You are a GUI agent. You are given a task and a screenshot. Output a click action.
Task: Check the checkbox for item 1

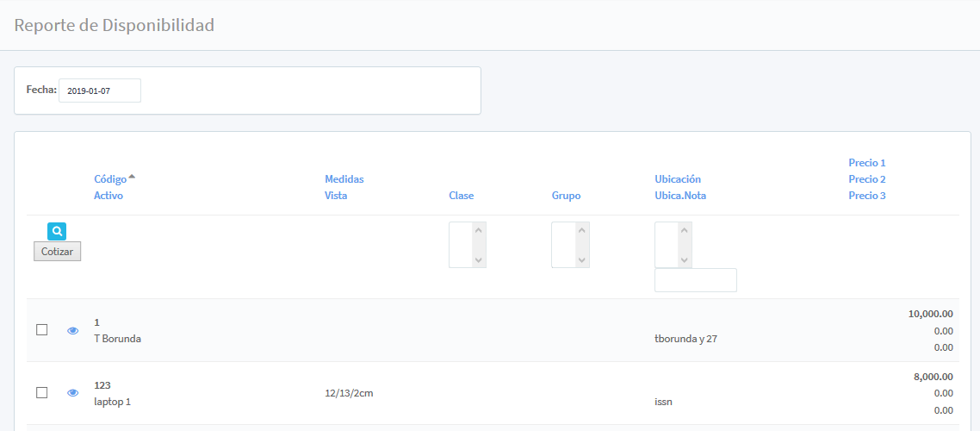click(41, 329)
